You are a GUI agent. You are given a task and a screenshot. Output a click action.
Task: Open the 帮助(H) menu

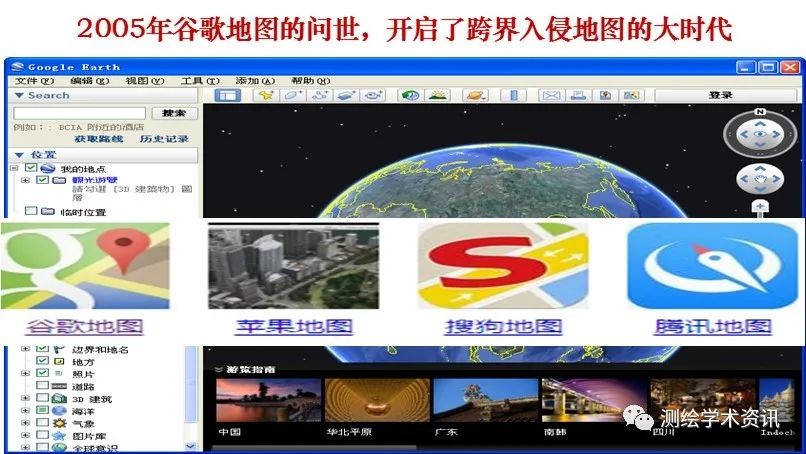310,81
